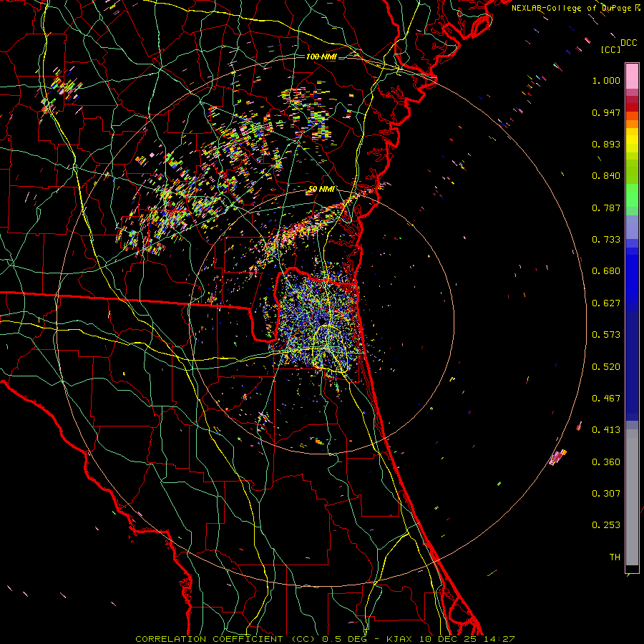This screenshot has height=644, width=644.
Task: Click the 0.893 legend value
Action: click(606, 144)
